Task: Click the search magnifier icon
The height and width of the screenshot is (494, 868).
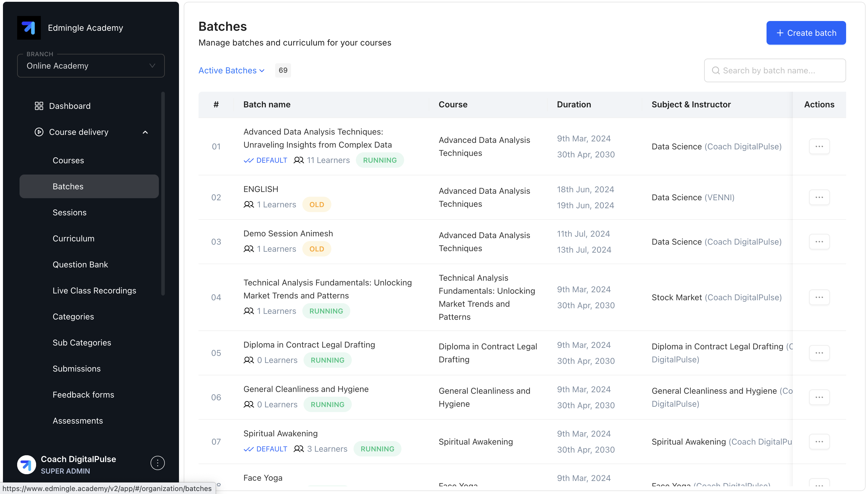Action: click(x=716, y=71)
